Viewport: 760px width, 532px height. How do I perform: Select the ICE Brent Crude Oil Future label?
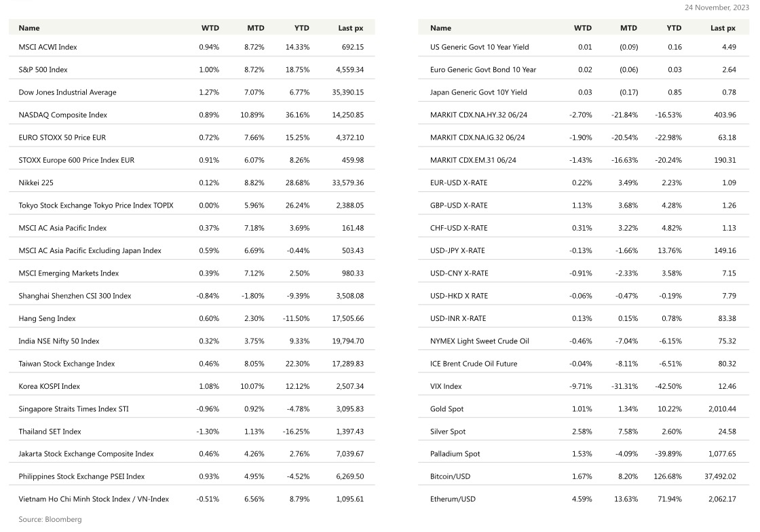pos(474,364)
